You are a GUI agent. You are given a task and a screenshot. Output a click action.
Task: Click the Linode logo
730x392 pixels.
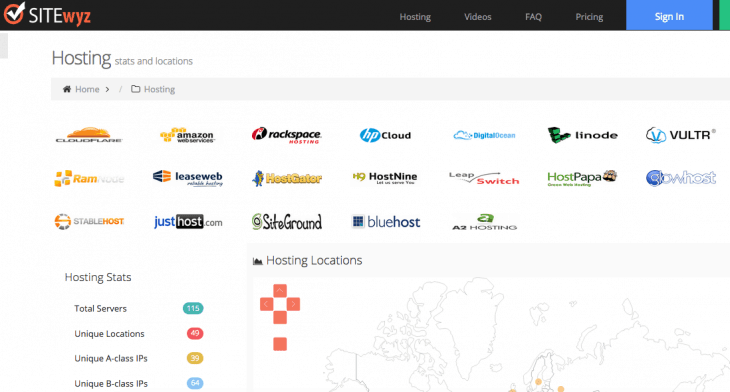pyautogui.click(x=583, y=135)
